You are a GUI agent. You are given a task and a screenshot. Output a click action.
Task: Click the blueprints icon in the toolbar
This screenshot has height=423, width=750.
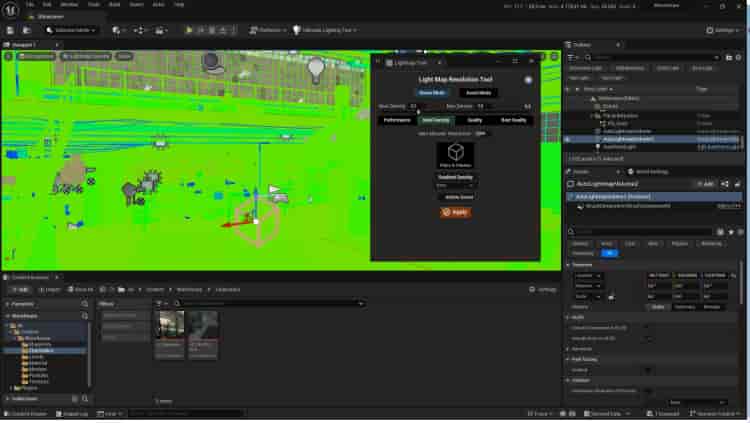tap(139, 30)
